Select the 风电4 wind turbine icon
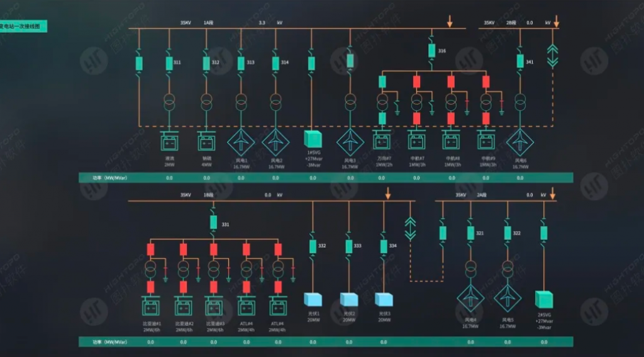This screenshot has width=644, height=357. pyautogui.click(x=470, y=298)
